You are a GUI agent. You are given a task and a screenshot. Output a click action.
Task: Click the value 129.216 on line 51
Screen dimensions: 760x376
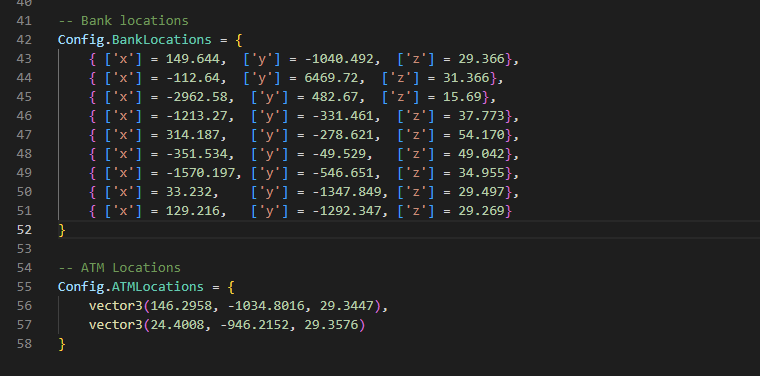(192, 211)
